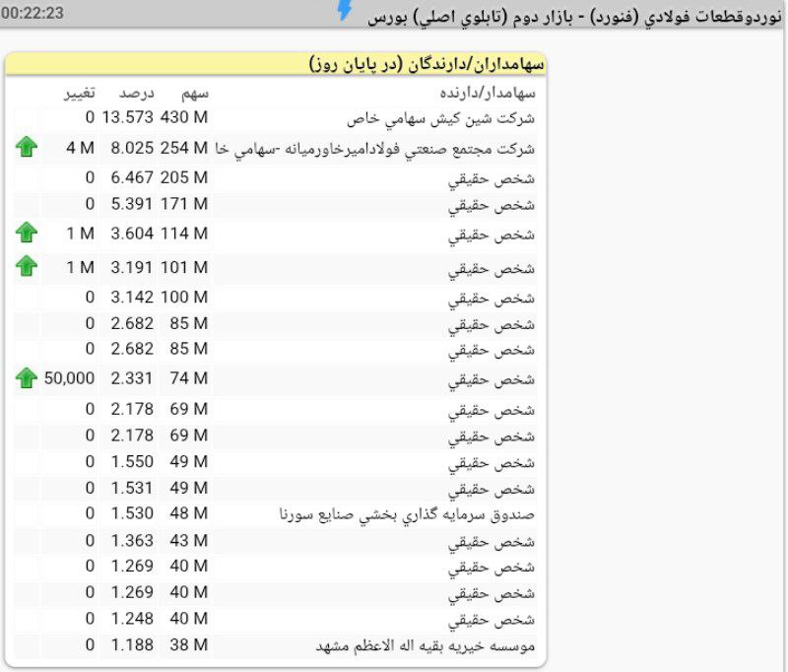Select صندوق سرمايه گذاري بخشي صنايع سورنا row
788x672 pixels.
tap(408, 513)
